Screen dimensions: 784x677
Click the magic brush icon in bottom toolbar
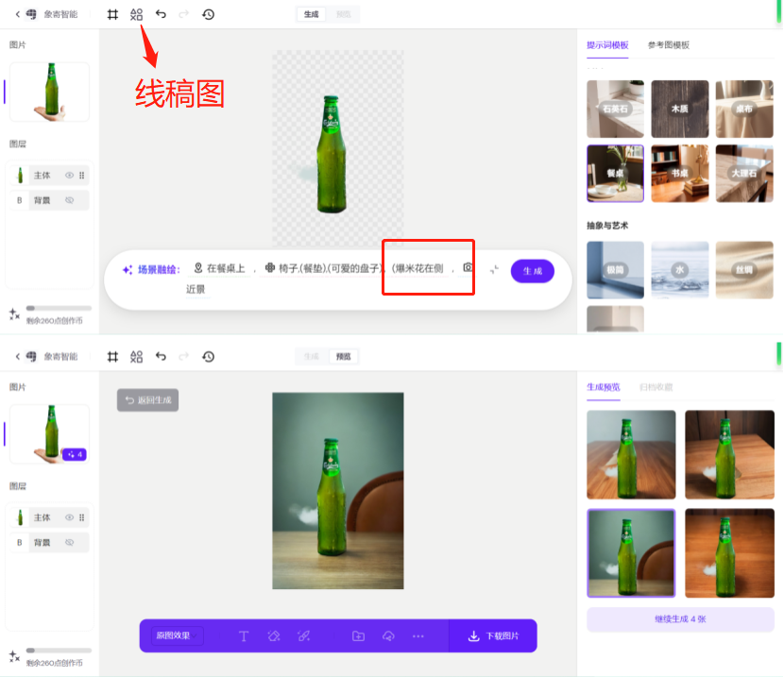tap(303, 635)
